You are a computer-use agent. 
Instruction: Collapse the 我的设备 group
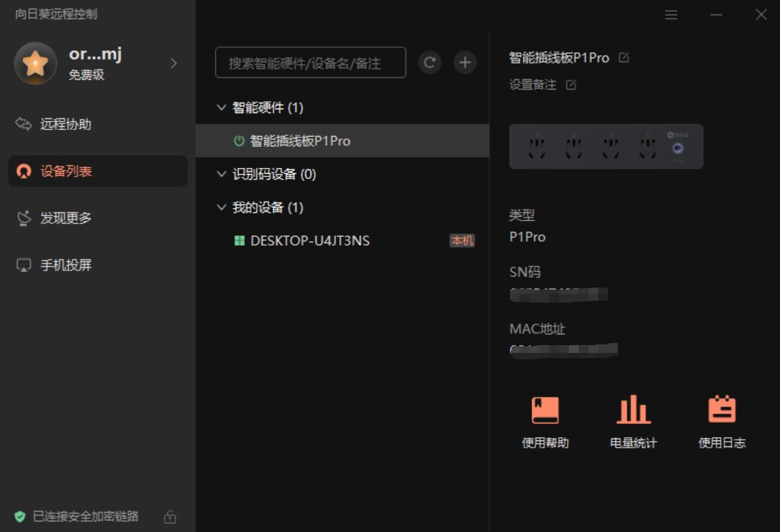tap(221, 207)
